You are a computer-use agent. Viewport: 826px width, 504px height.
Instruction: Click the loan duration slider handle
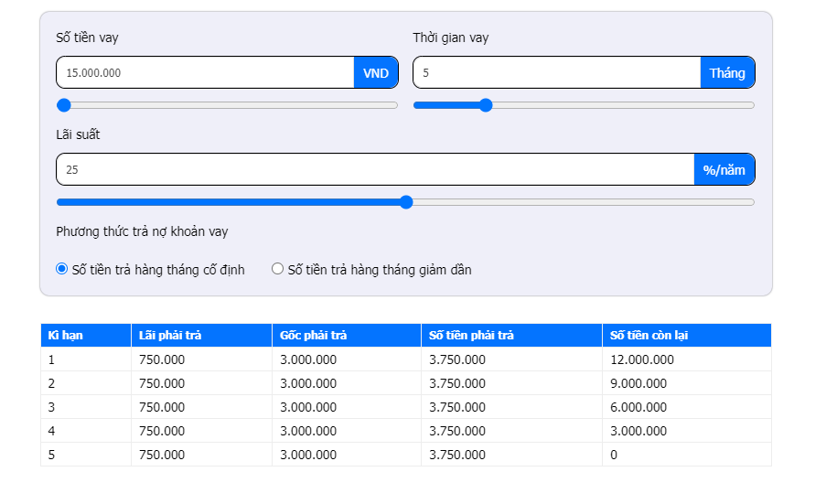pos(486,105)
